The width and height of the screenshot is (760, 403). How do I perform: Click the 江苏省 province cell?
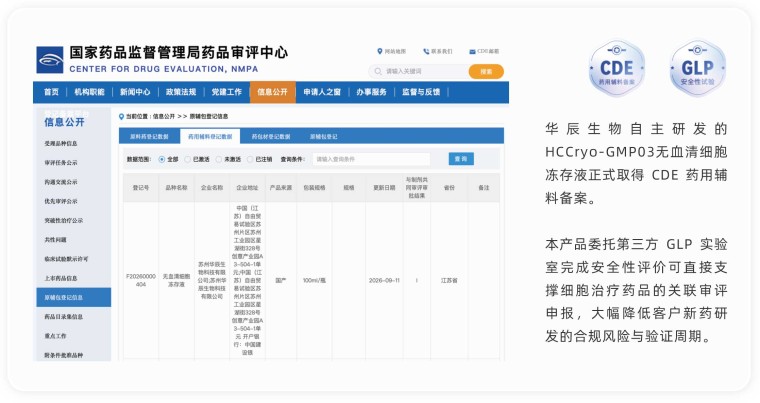[449, 280]
